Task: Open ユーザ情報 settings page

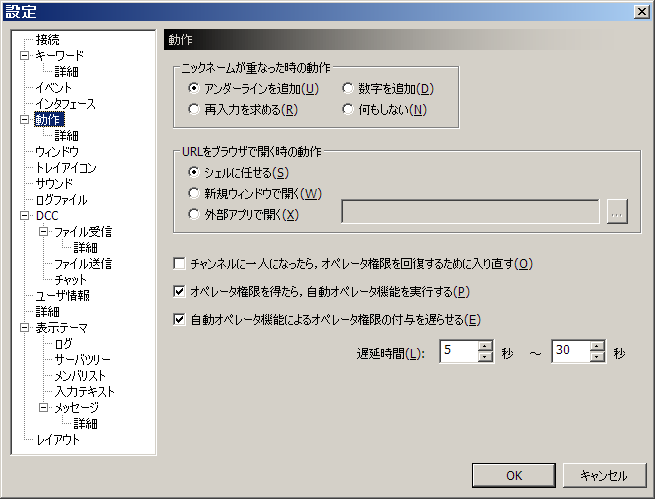Action: click(62, 296)
